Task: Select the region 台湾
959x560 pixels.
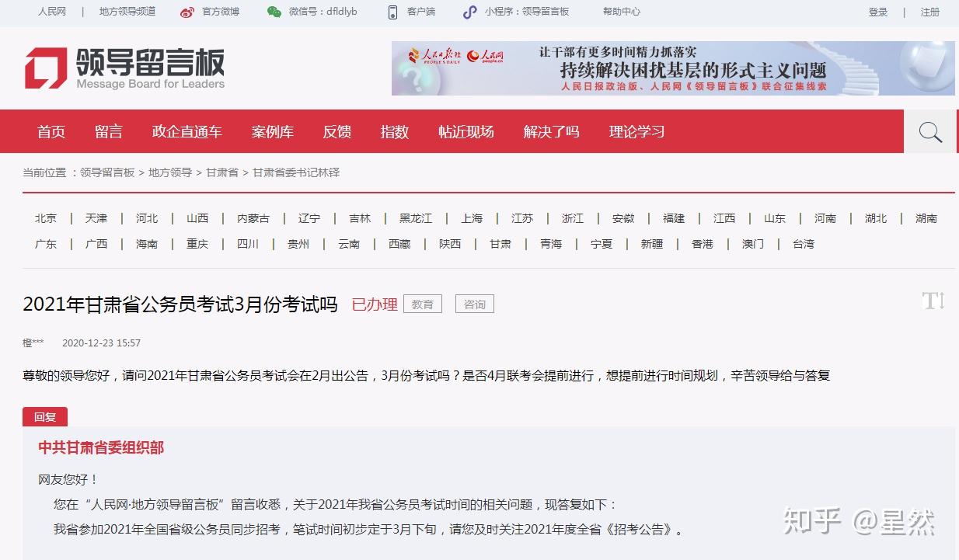Action: coord(804,244)
